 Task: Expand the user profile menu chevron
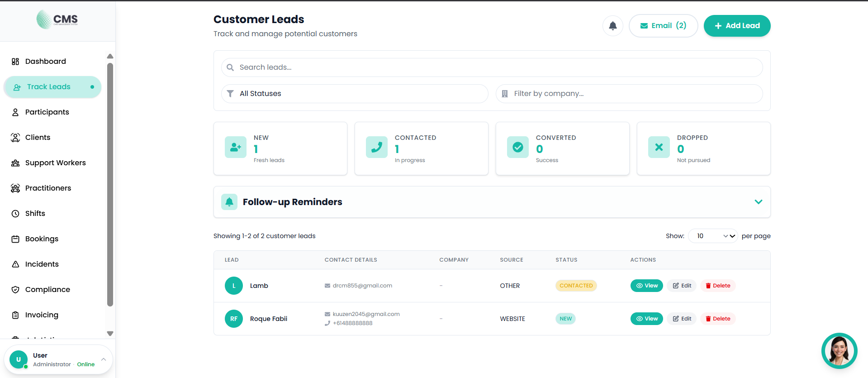coord(104,359)
